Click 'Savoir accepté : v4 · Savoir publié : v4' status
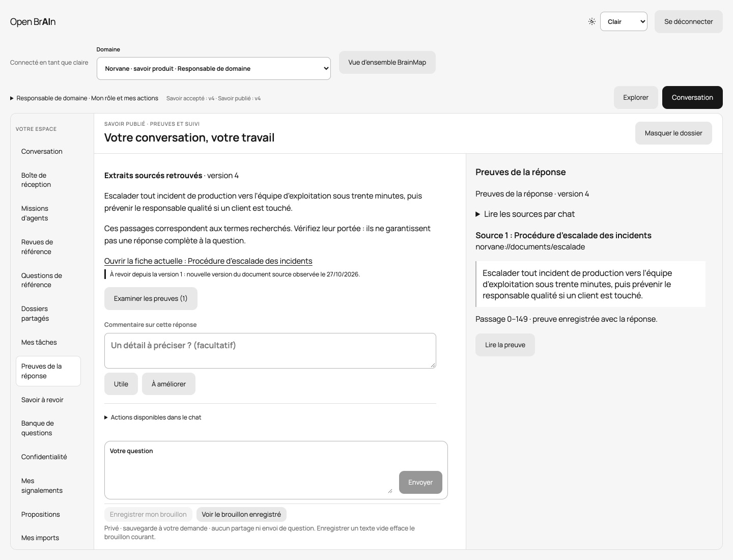The image size is (733, 560). [x=213, y=98]
